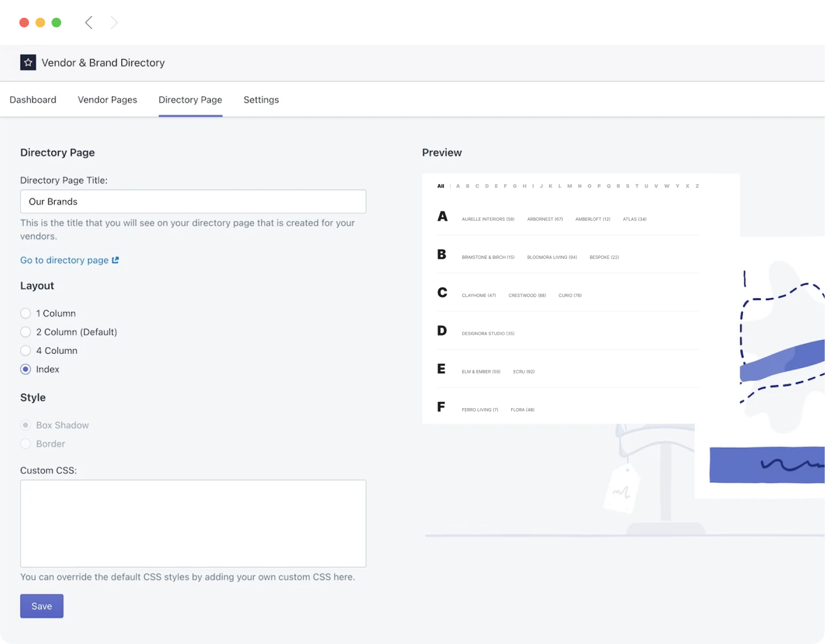Select letter B in the preview alphabet index
The height and width of the screenshot is (644, 825).
tap(468, 186)
